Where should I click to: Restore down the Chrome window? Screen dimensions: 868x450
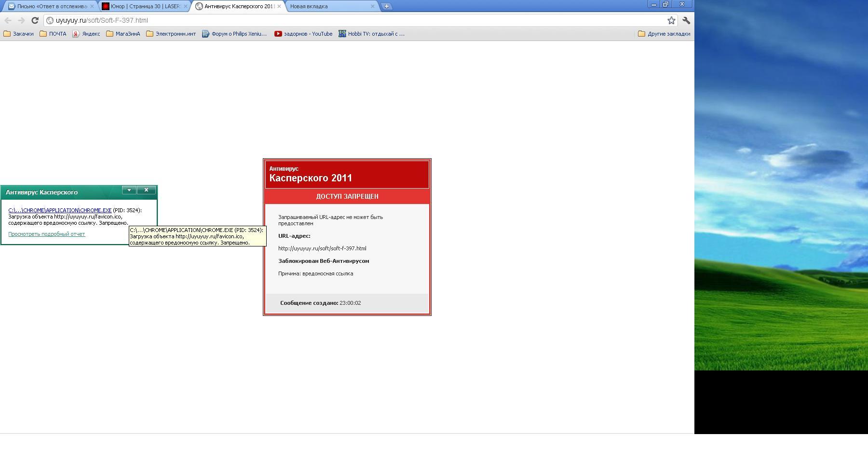tap(666, 4)
